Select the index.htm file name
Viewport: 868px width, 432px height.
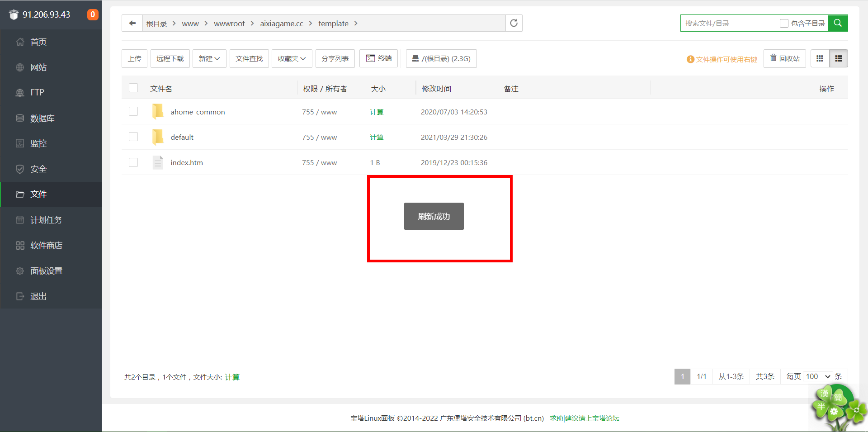coord(187,162)
